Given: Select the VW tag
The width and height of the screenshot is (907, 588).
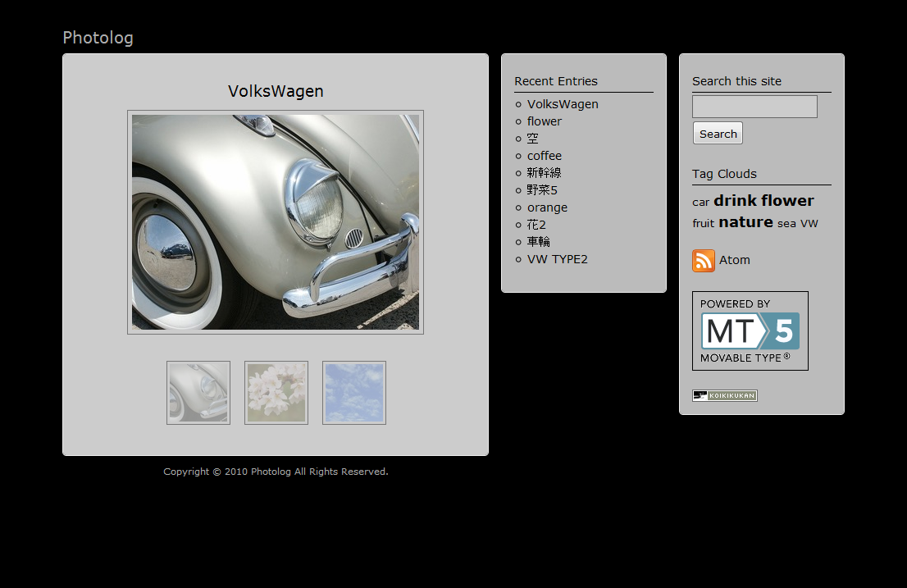Looking at the screenshot, I should click(x=809, y=224).
